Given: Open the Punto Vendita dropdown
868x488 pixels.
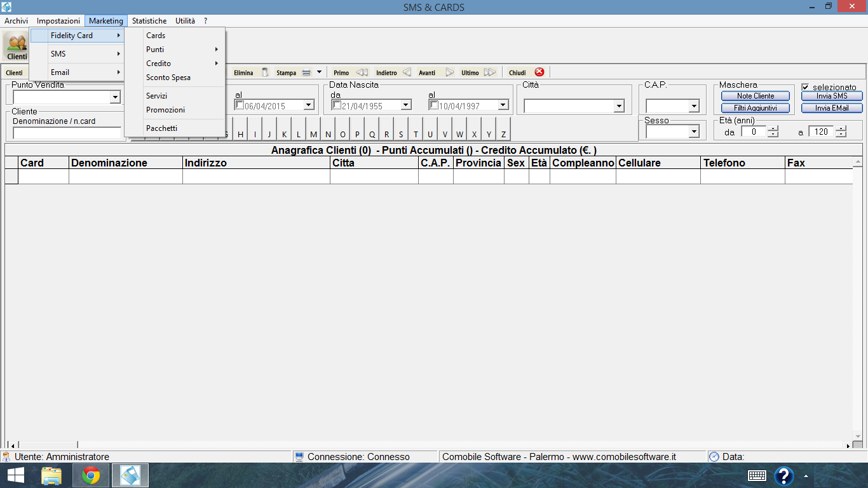Looking at the screenshot, I should click(115, 97).
